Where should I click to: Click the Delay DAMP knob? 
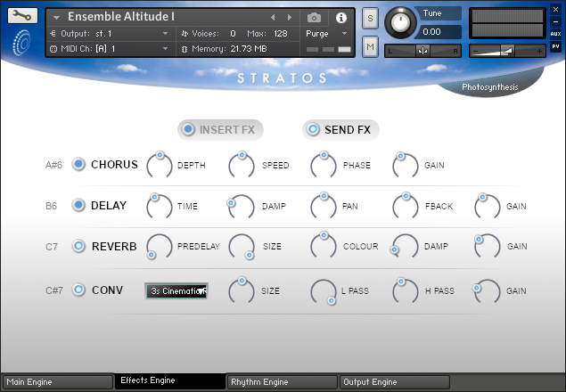click(242, 206)
